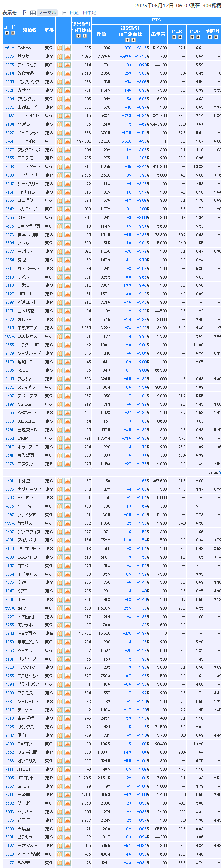Screen dimensions: 224x868
Task: Sort 通常取引16日終値 column ascending
Action: (x=79, y=36)
